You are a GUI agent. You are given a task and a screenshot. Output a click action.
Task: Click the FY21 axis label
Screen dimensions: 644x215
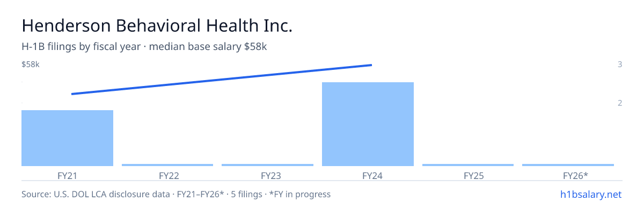(x=67, y=175)
